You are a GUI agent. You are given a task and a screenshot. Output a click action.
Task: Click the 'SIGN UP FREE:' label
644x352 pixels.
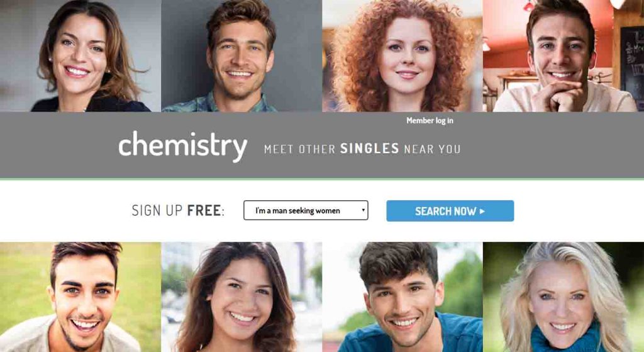pos(178,210)
